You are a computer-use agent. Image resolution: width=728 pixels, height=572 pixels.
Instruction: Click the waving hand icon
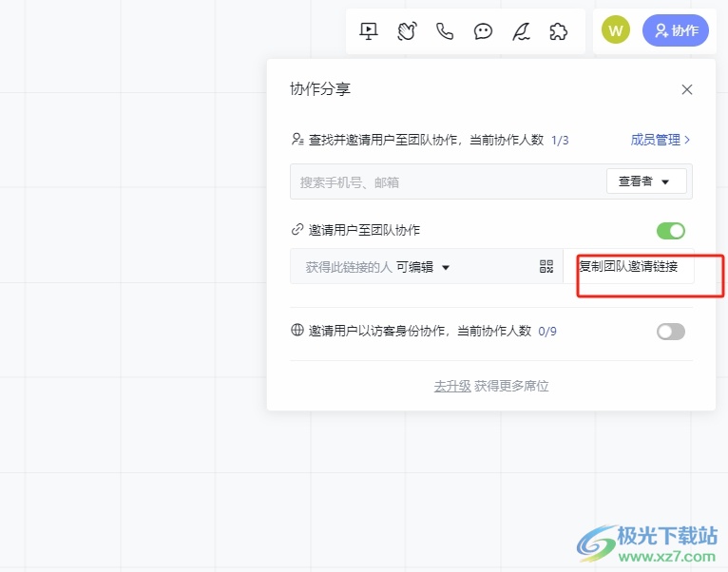click(407, 31)
